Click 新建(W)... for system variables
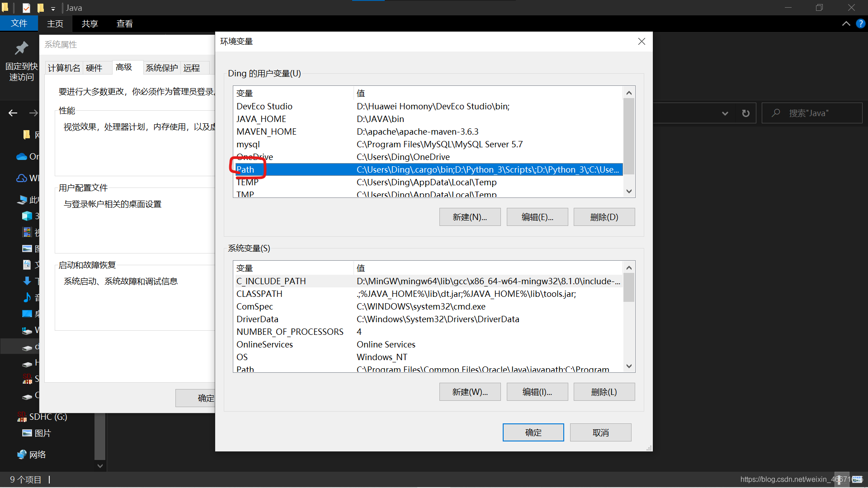The image size is (868, 488). pyautogui.click(x=470, y=392)
